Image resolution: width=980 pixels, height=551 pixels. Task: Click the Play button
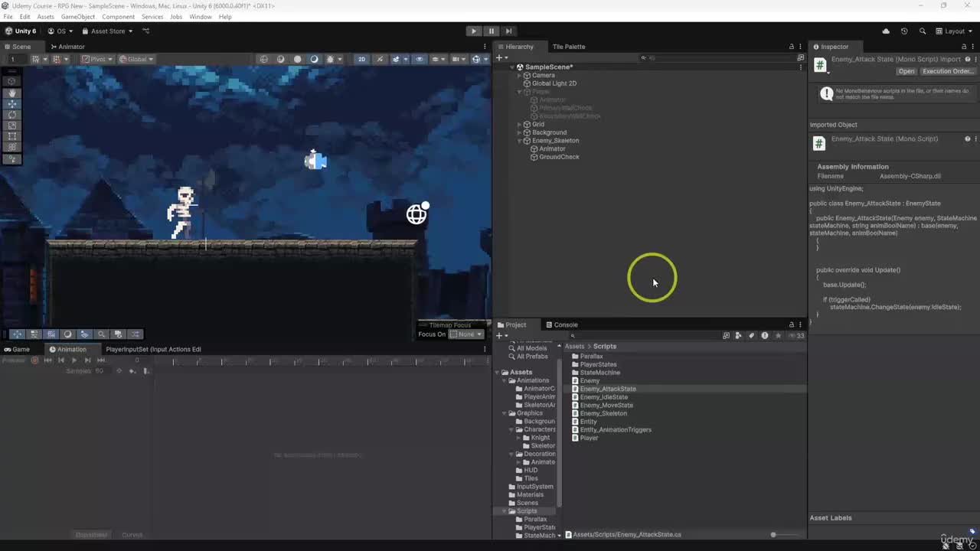point(473,31)
